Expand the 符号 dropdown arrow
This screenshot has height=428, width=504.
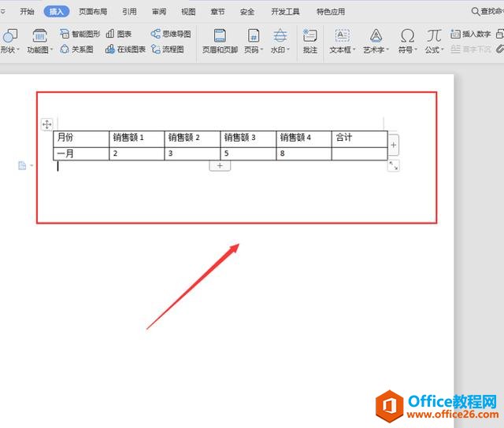[x=416, y=50]
